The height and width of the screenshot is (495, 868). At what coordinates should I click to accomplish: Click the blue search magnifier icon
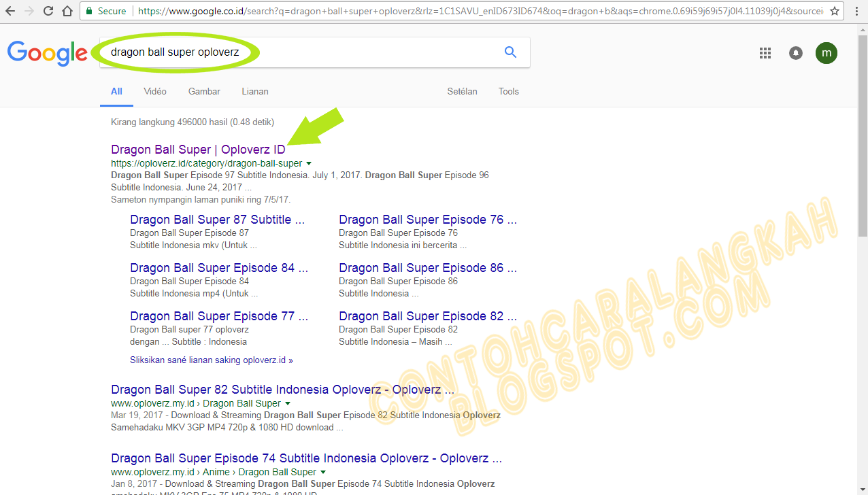(x=510, y=52)
